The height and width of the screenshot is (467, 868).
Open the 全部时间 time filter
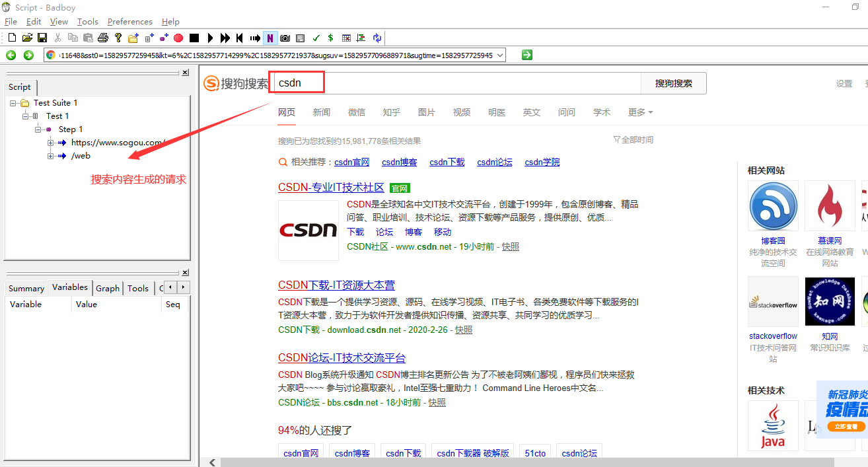pos(633,140)
